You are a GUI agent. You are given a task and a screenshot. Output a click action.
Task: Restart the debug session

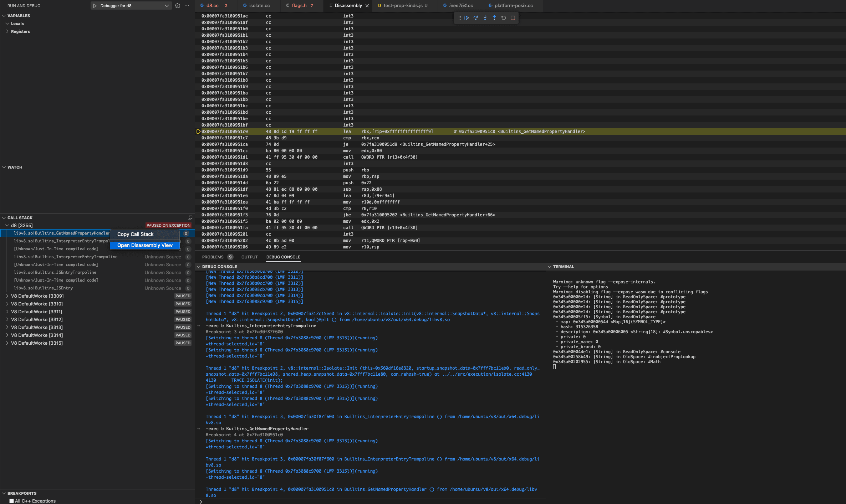(503, 18)
